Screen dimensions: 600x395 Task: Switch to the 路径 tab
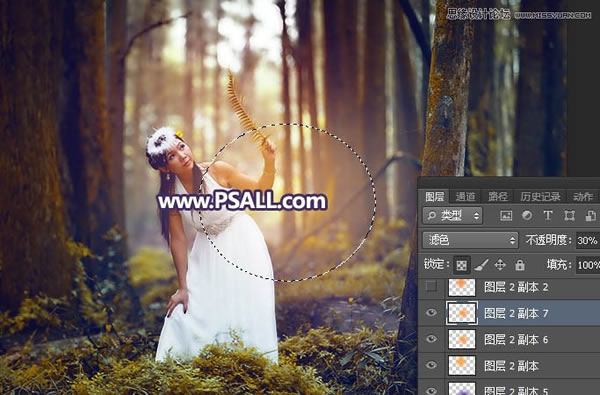coord(497,197)
